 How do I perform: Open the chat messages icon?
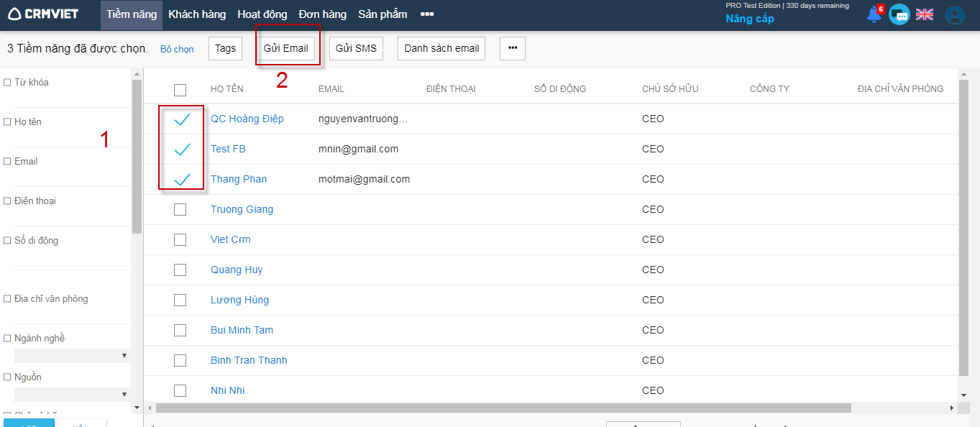[899, 14]
